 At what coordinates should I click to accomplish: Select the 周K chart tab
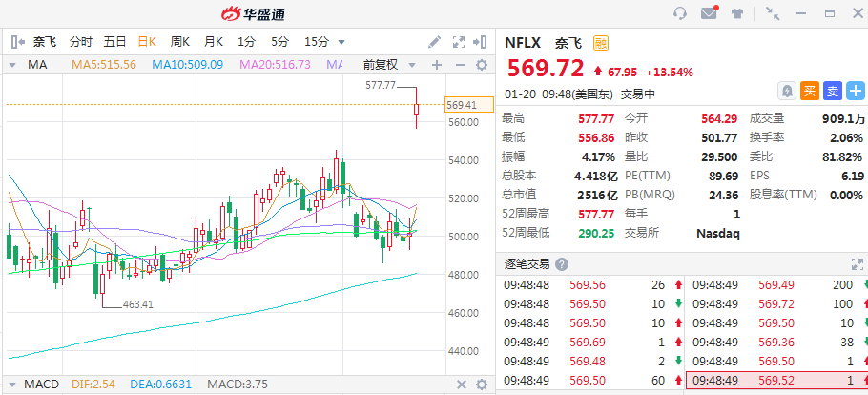pos(180,42)
